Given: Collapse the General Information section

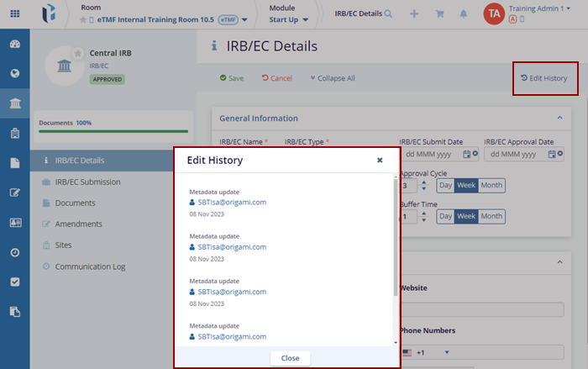Looking at the screenshot, I should [x=559, y=119].
